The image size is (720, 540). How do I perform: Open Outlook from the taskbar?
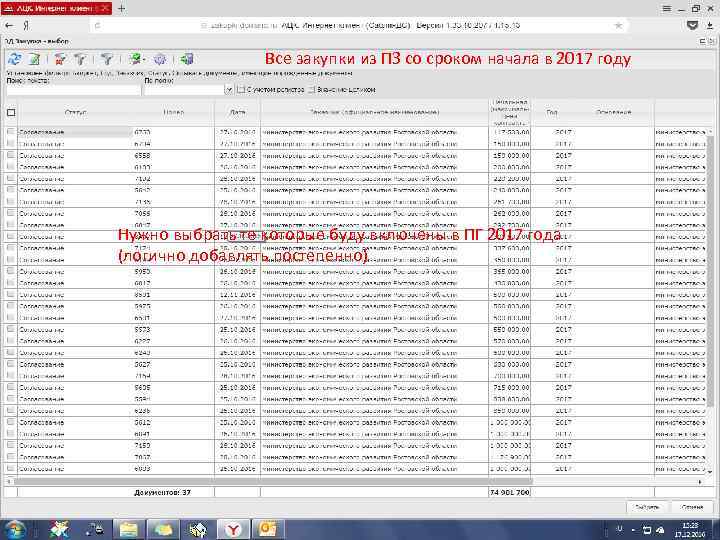tap(267, 529)
